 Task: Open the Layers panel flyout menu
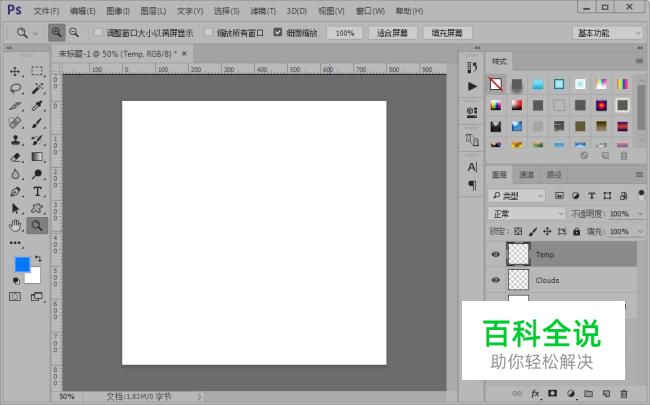(639, 175)
